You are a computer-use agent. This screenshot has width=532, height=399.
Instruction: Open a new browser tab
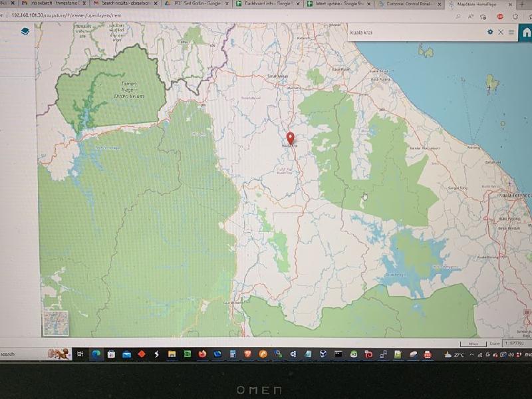coord(522,5)
